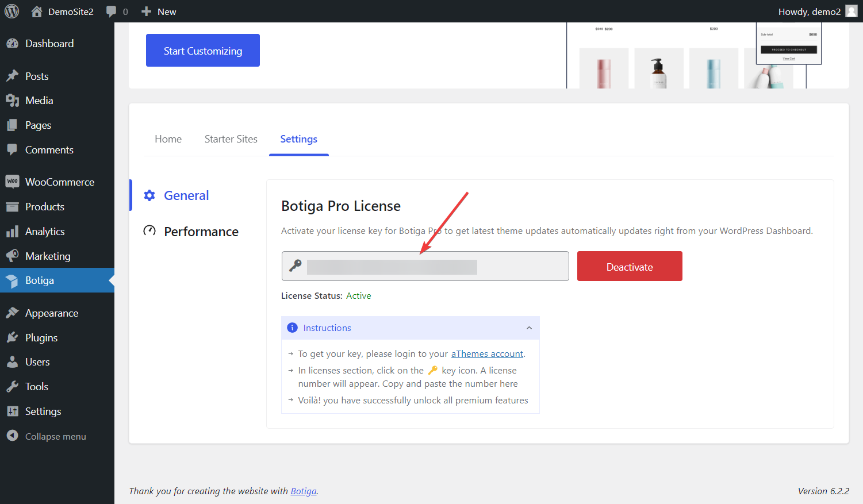The image size is (863, 504).
Task: Click the DemoSite2 home icon
Action: tap(37, 11)
